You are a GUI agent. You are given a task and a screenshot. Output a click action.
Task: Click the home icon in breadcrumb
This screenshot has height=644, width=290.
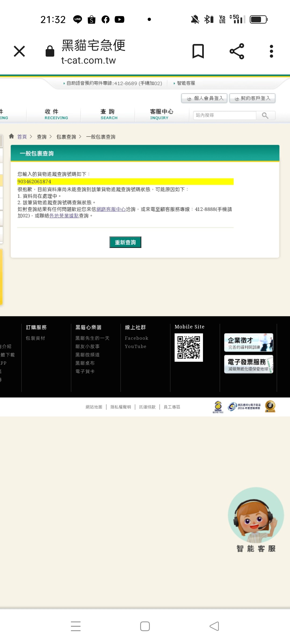click(11, 136)
